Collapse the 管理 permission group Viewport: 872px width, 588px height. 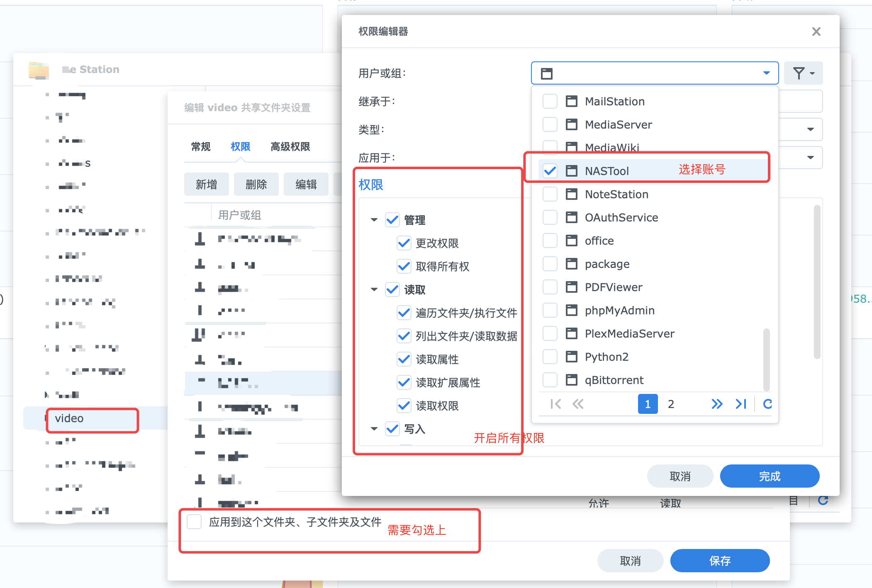(x=374, y=220)
